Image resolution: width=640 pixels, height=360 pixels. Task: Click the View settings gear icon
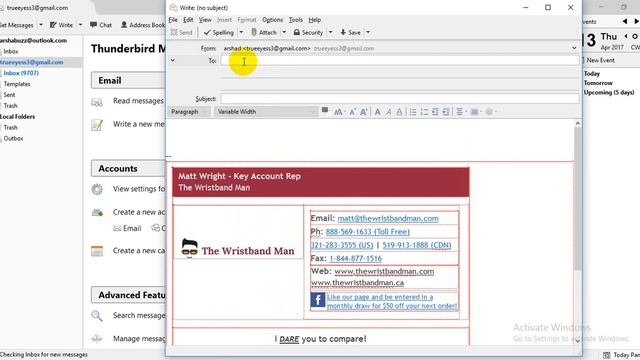(97, 189)
